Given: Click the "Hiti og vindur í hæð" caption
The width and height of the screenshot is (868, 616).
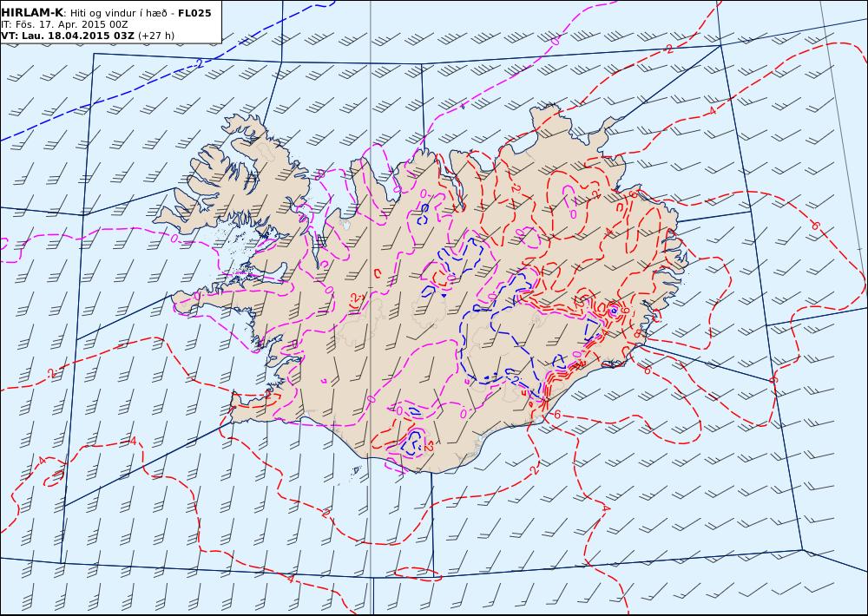Looking at the screenshot, I should click(x=118, y=13).
